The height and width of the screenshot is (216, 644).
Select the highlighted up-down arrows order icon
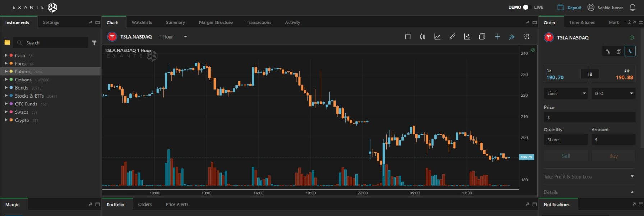click(630, 51)
